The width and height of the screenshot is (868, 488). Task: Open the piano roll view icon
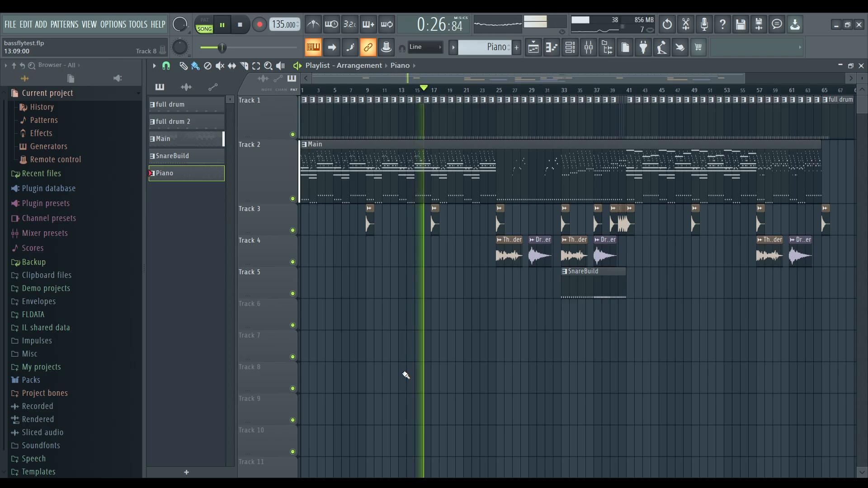pos(552,47)
